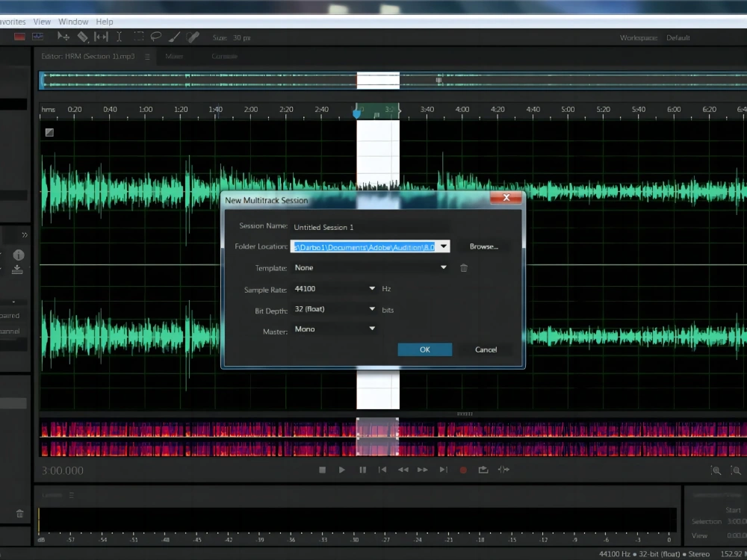The width and height of the screenshot is (747, 560).
Task: Open the Sample Rate dropdown
Action: [x=335, y=288]
